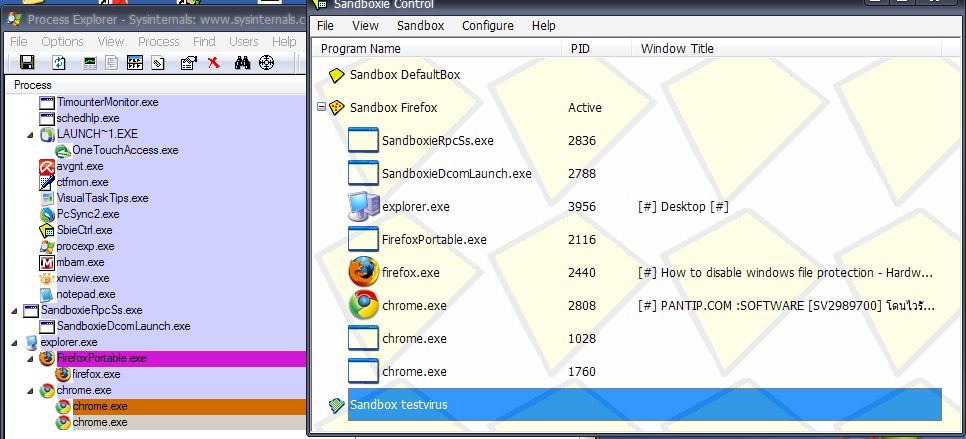Click the Refresh Now icon in Process Explorer
The image size is (966, 439).
[x=59, y=62]
